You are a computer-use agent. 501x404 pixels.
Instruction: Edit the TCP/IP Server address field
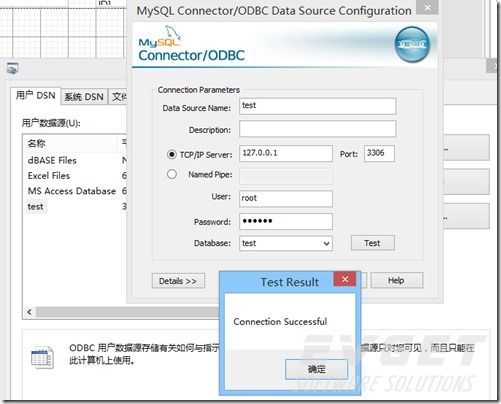[286, 153]
